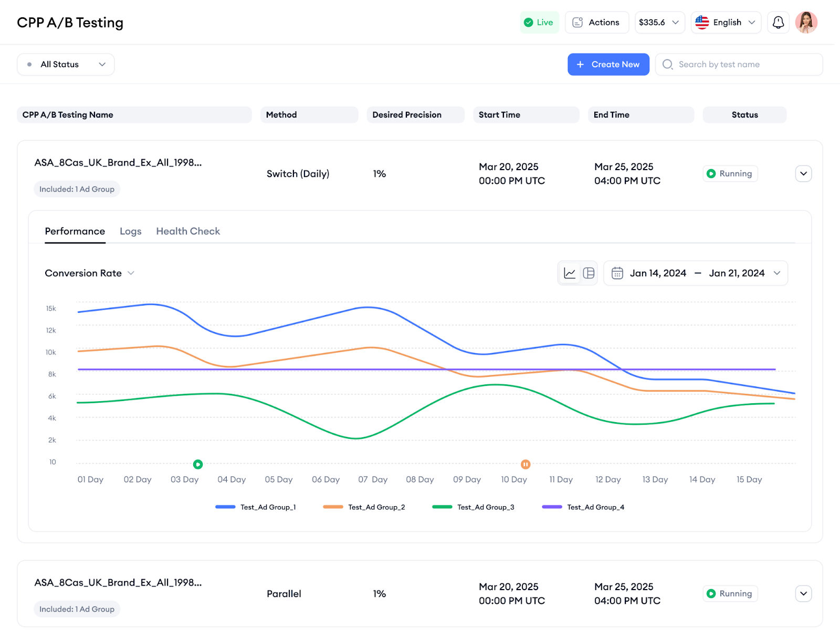Click the Running status of the Parallel test
Screen dimensions: 840x630
[730, 593]
